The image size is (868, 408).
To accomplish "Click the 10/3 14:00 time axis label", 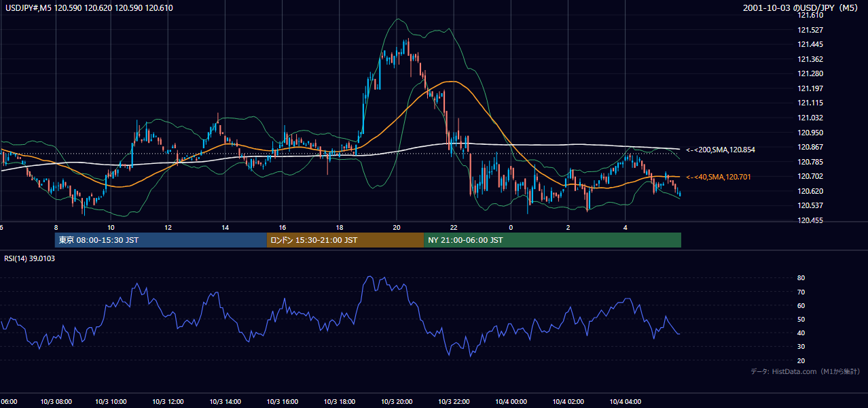I will [225, 402].
